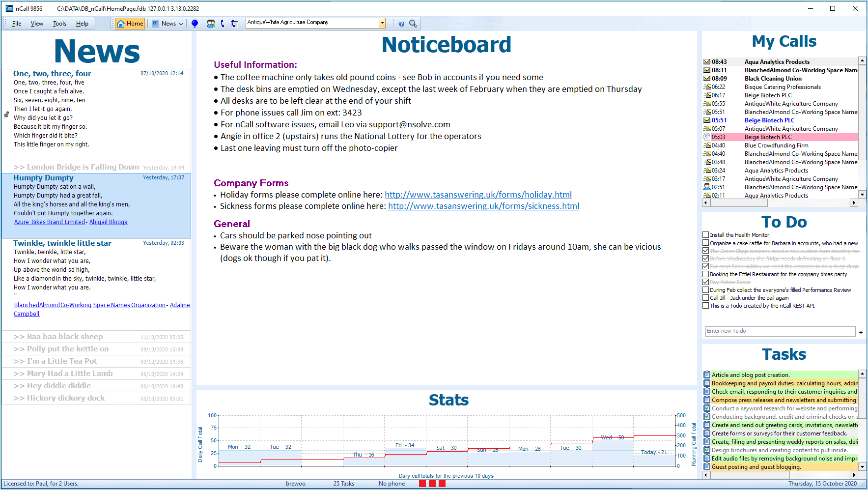The width and height of the screenshot is (868, 490).
Task: Click the envelope icon for 08:31 call
Action: pyautogui.click(x=707, y=70)
